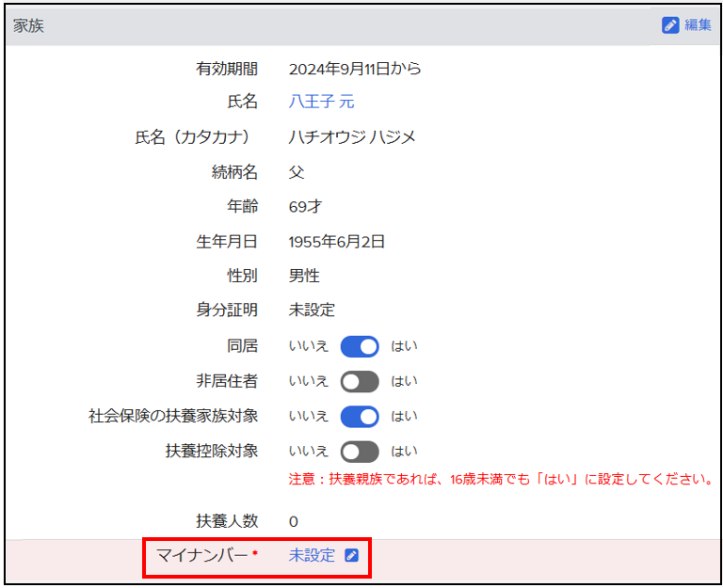Viewport: 723px width, 588px height.
Task: Click the red 注意 warning note text
Action: tap(501, 480)
